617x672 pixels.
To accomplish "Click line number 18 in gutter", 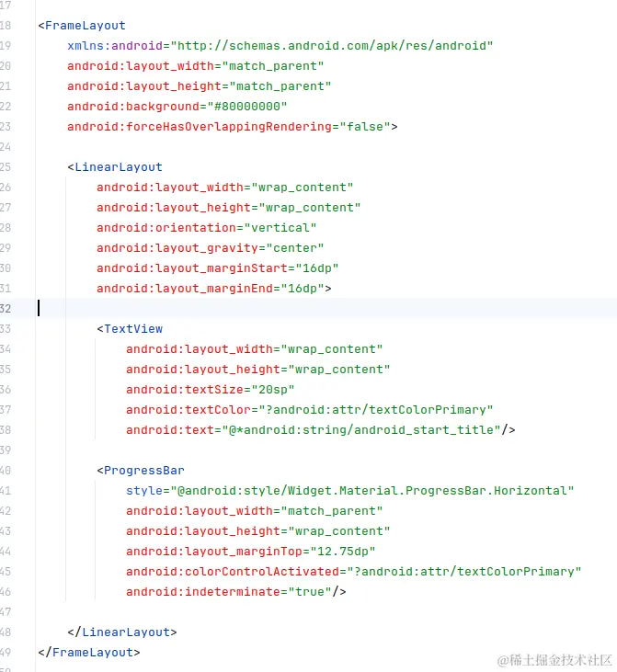I will point(6,26).
